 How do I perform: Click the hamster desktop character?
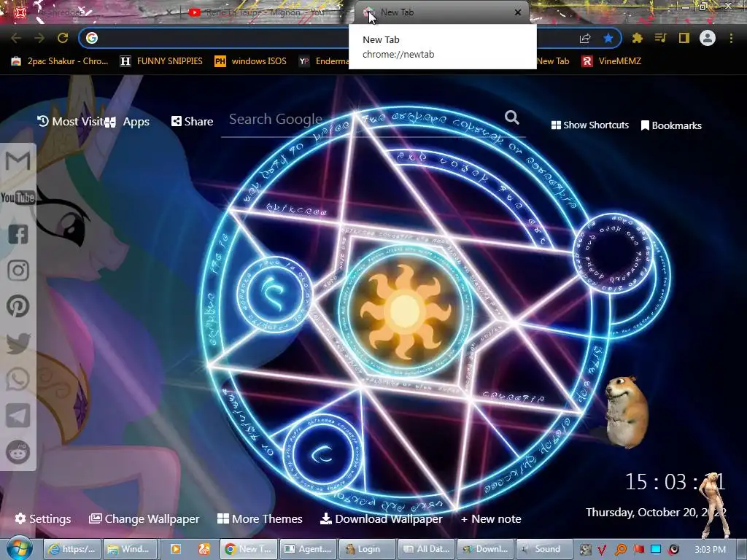[x=625, y=413]
